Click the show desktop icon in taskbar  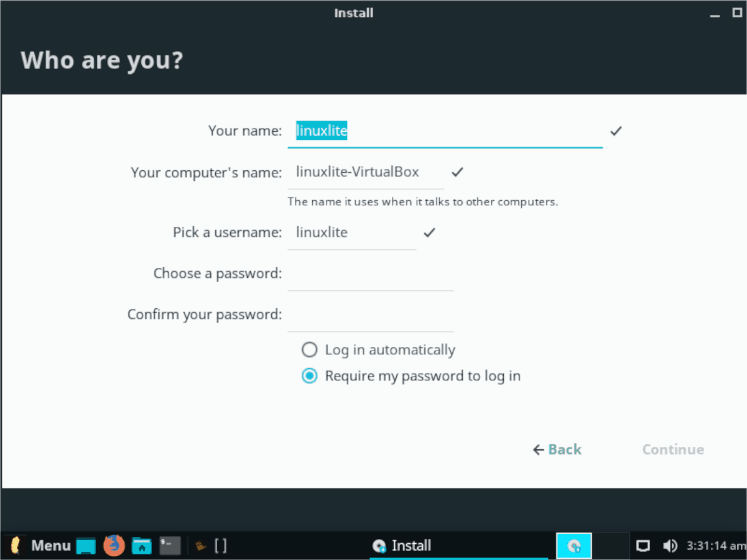click(86, 546)
